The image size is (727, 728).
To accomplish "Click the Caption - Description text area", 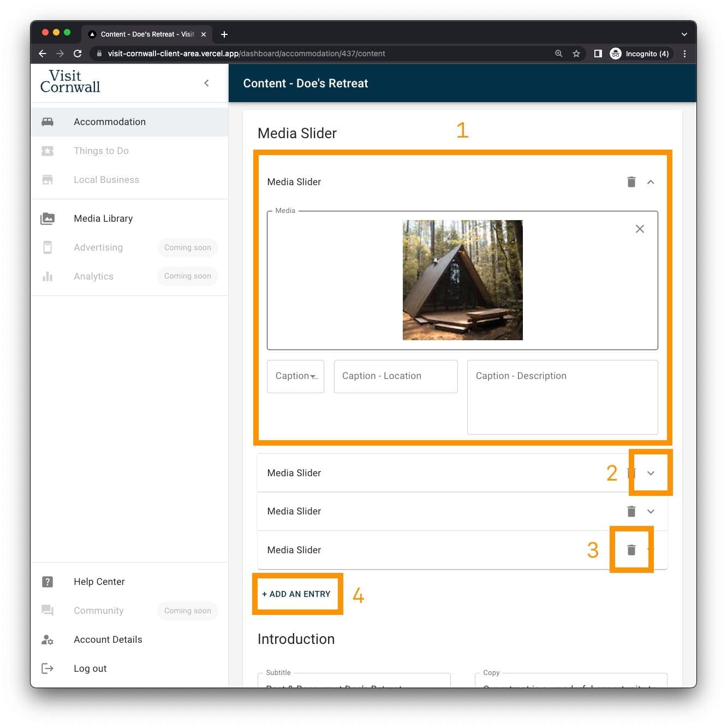I will point(562,396).
